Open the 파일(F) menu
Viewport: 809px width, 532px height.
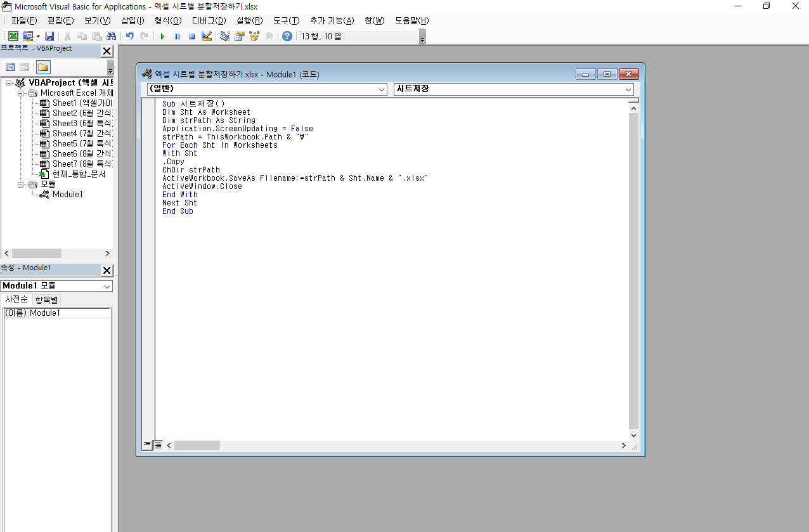pyautogui.click(x=24, y=20)
